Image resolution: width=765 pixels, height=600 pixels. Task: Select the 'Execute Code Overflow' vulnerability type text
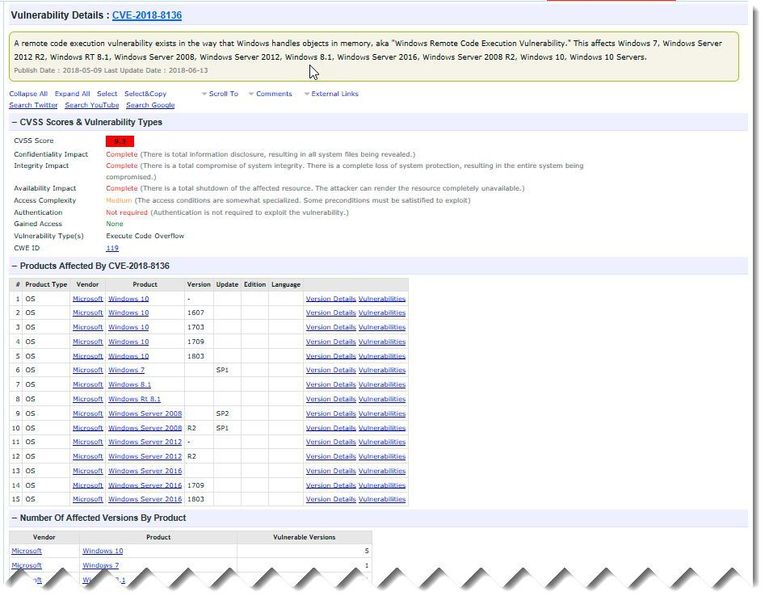point(145,236)
